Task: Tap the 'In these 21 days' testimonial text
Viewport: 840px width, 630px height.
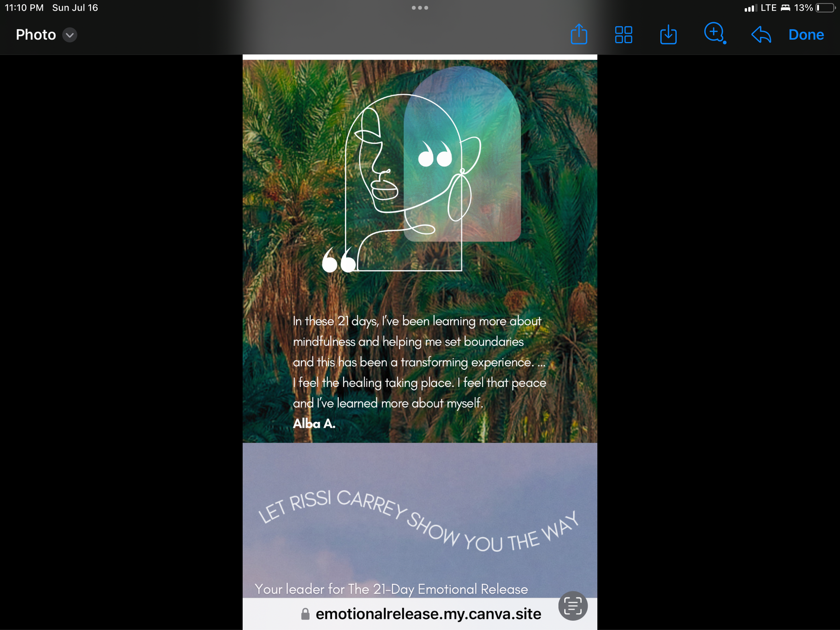Action: click(x=420, y=362)
